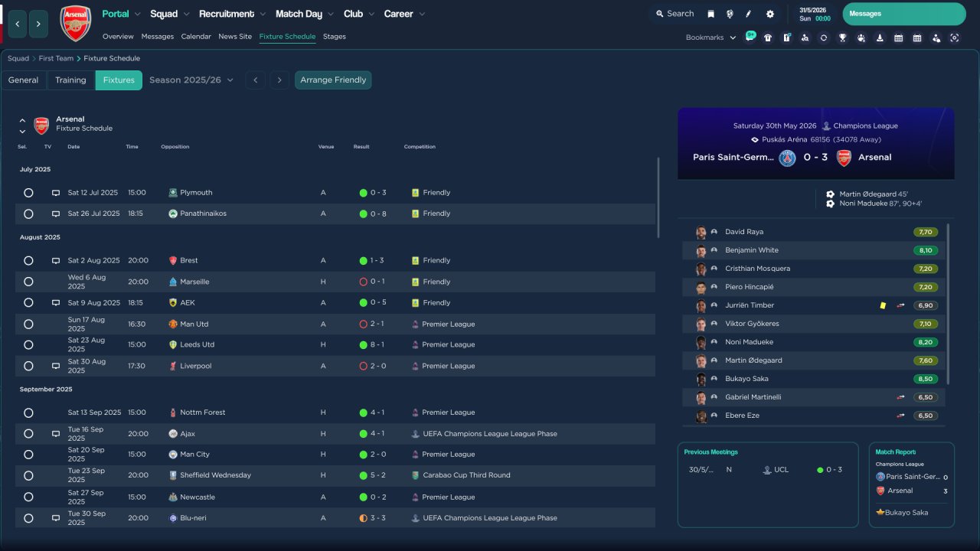Click the Arsenal club crest logo

(x=75, y=24)
